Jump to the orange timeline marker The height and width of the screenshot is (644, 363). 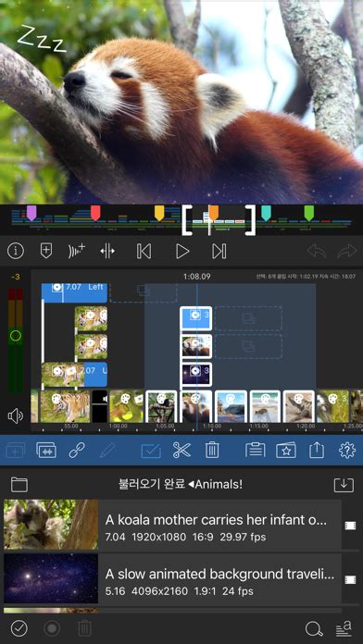[x=213, y=213]
